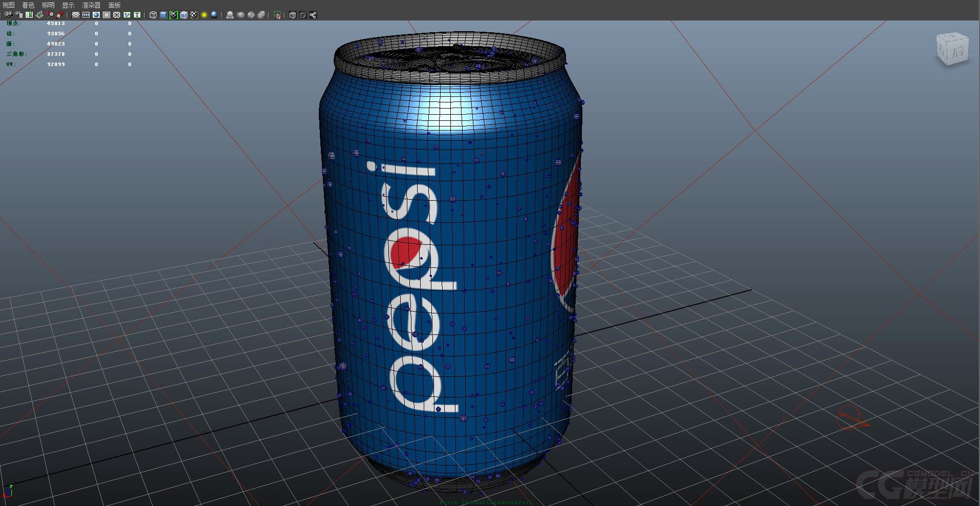The height and width of the screenshot is (506, 980).
Task: Click the Smooth Shade All cube icon
Action: click(x=163, y=15)
